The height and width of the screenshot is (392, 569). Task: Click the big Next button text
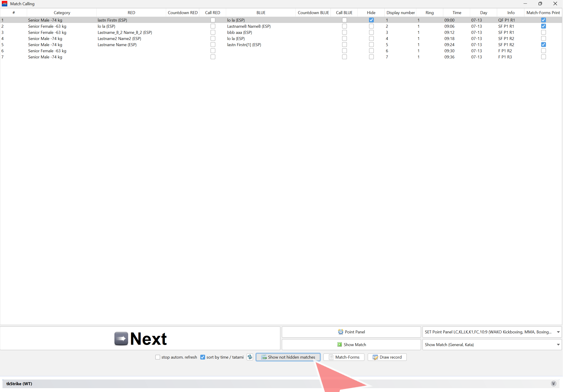[x=149, y=339]
